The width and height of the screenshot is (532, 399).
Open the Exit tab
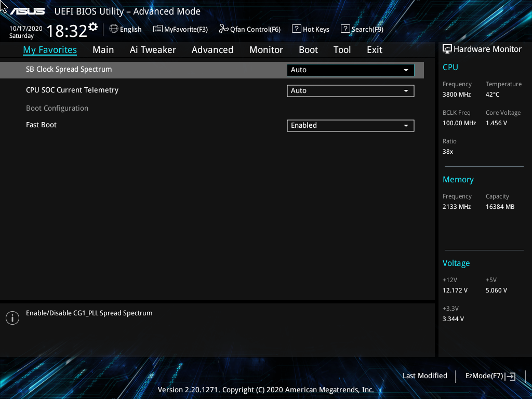click(375, 50)
